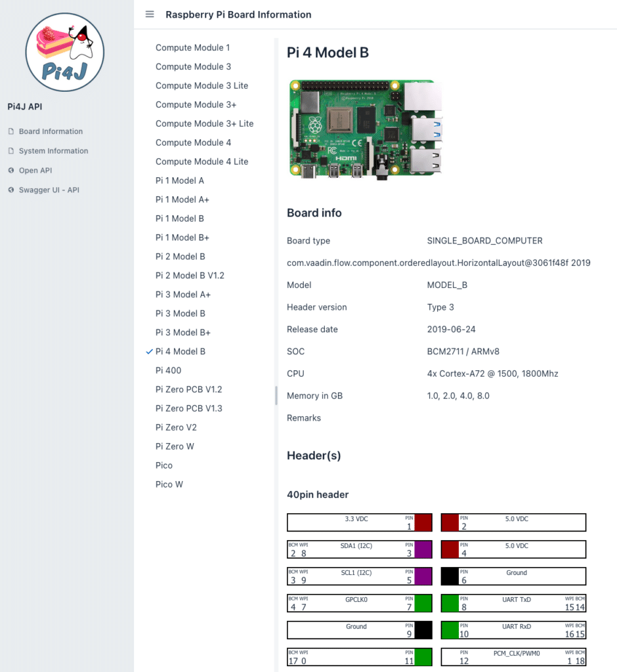Click the memory value 1.0, 2.0, 4.0, 8.0
This screenshot has width=617, height=672.
[x=458, y=396]
